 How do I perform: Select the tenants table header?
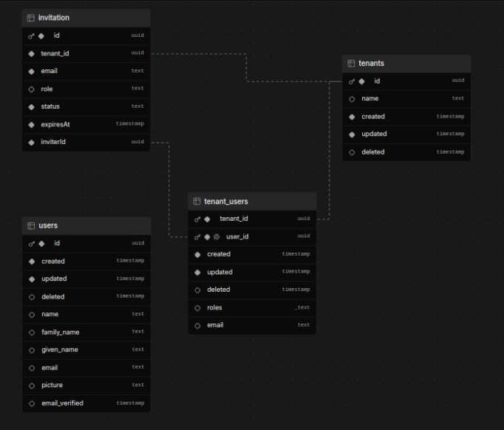406,64
